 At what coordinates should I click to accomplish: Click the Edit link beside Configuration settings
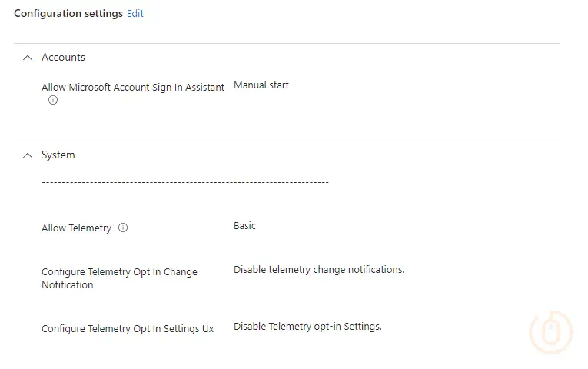point(135,13)
